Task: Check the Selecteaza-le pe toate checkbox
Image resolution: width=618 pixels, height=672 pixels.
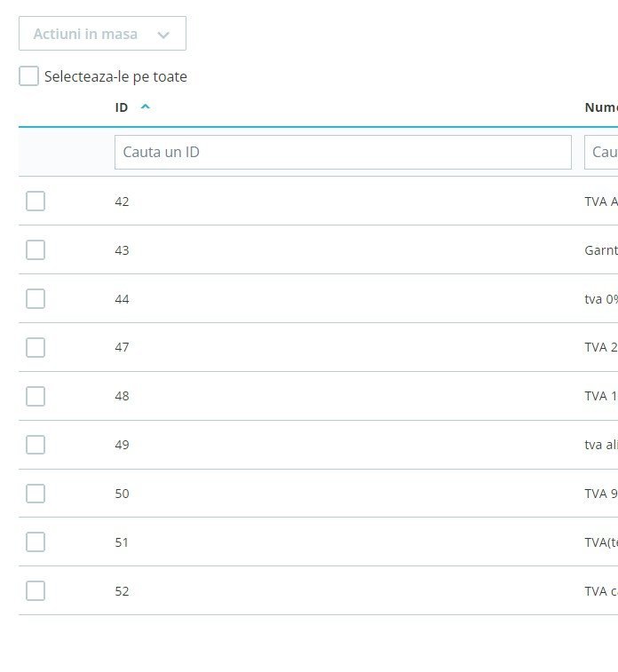Action: pyautogui.click(x=29, y=76)
